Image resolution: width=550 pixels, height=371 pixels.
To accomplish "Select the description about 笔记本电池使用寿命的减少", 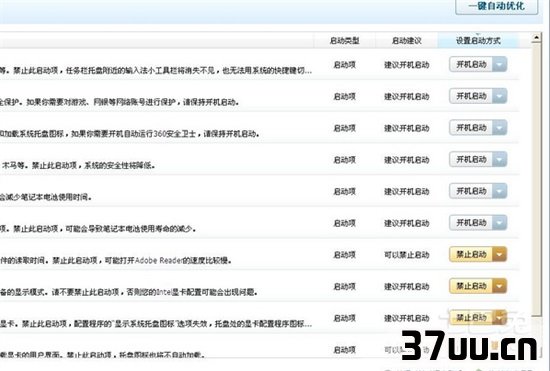I will (98, 229).
